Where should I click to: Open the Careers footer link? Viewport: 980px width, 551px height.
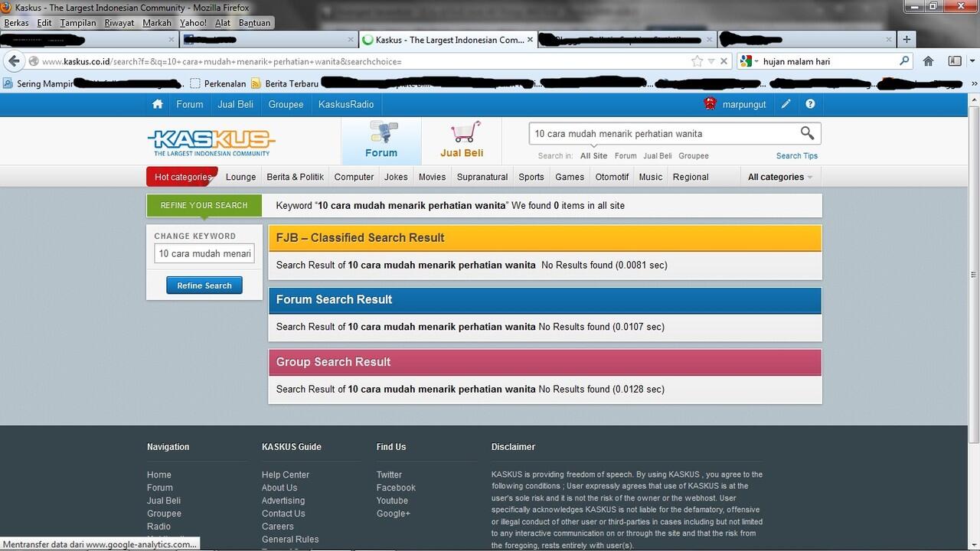(x=278, y=527)
